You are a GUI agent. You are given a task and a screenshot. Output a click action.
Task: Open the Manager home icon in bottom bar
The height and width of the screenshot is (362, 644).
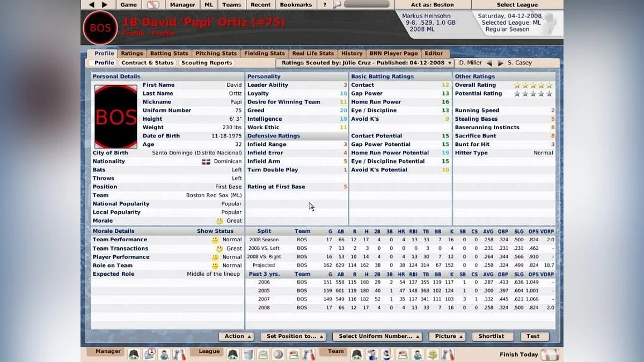coord(134,354)
